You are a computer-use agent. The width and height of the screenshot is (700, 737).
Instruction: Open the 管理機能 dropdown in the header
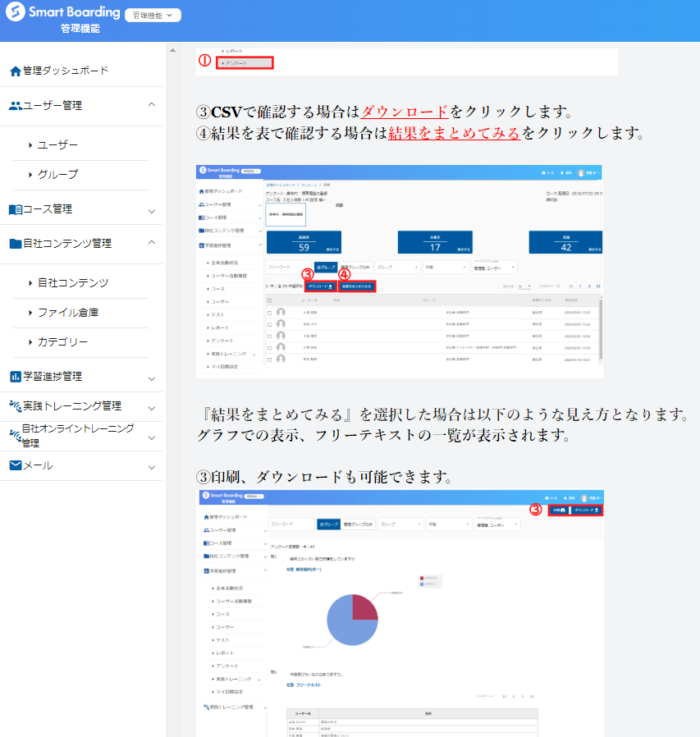153,16
